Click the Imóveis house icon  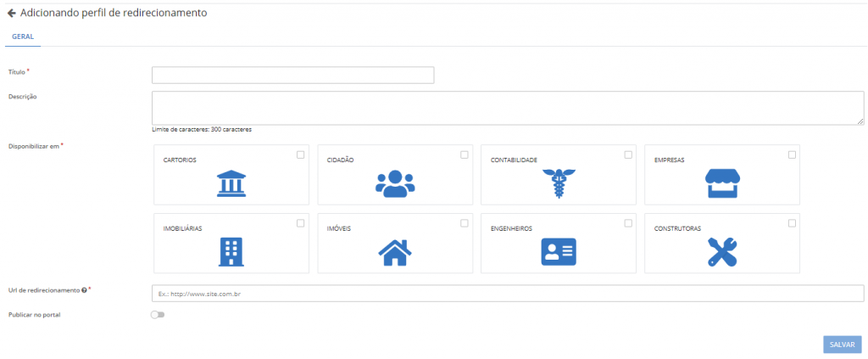(394, 252)
